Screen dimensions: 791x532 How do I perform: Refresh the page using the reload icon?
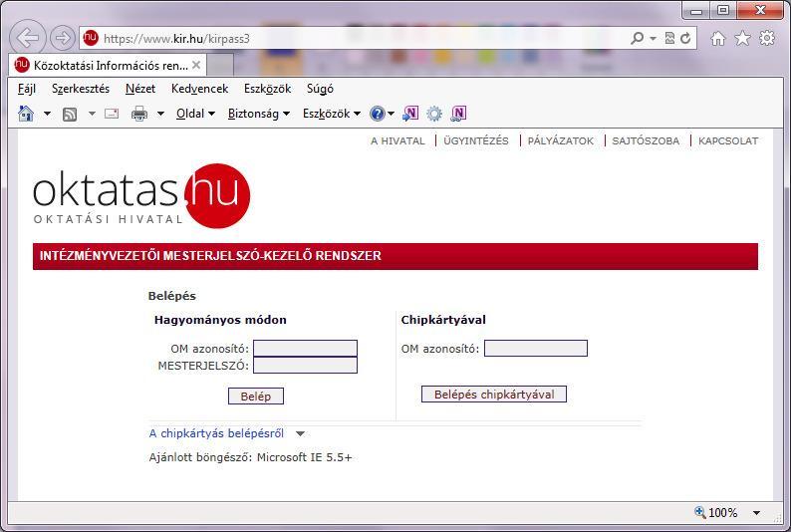(x=685, y=38)
